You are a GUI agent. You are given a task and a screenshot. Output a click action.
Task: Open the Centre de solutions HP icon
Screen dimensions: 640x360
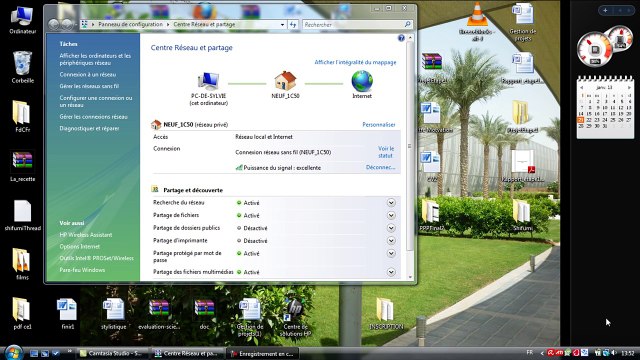click(x=296, y=317)
